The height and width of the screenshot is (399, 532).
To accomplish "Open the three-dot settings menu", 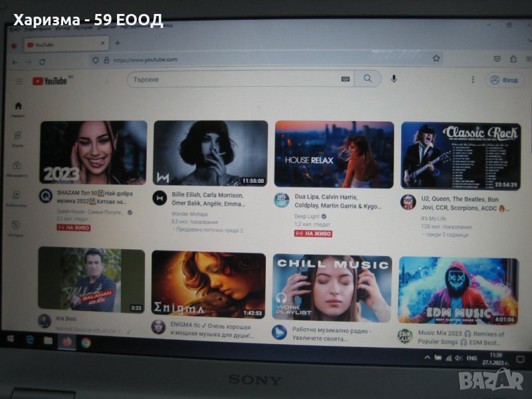I will [473, 80].
